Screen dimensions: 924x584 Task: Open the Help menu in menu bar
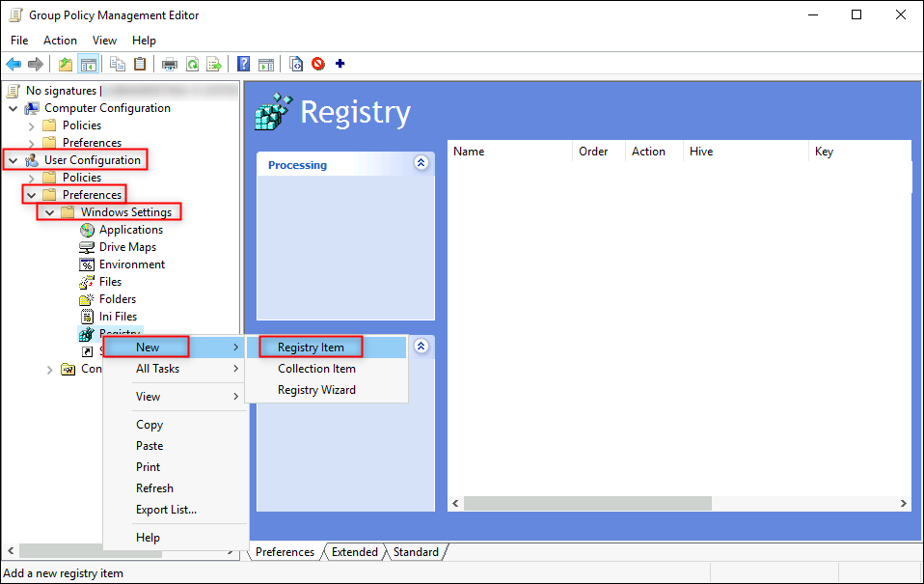point(144,41)
